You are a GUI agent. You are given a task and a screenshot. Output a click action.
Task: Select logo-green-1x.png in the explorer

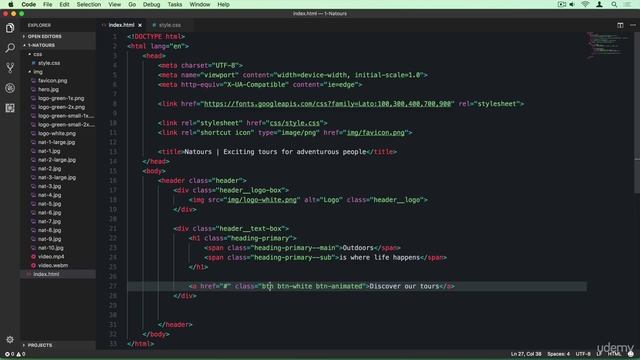click(61, 98)
